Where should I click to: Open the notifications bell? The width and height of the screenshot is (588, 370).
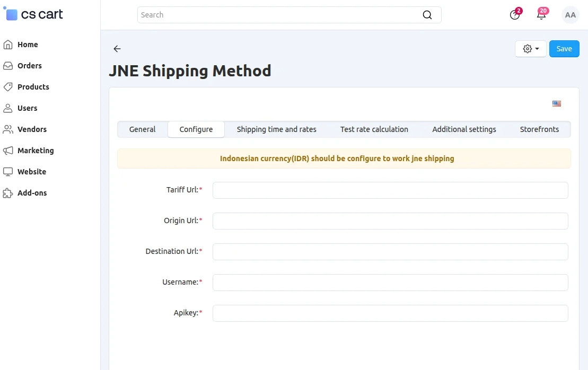click(x=541, y=15)
